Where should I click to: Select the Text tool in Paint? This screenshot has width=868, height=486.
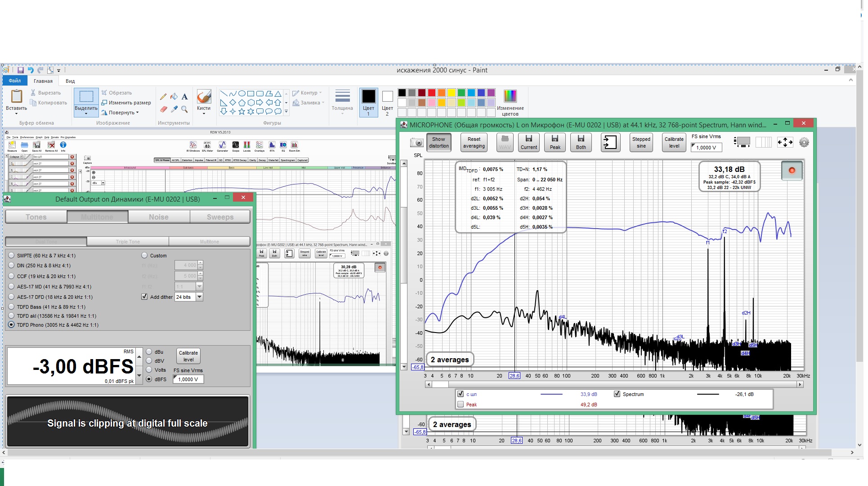184,97
